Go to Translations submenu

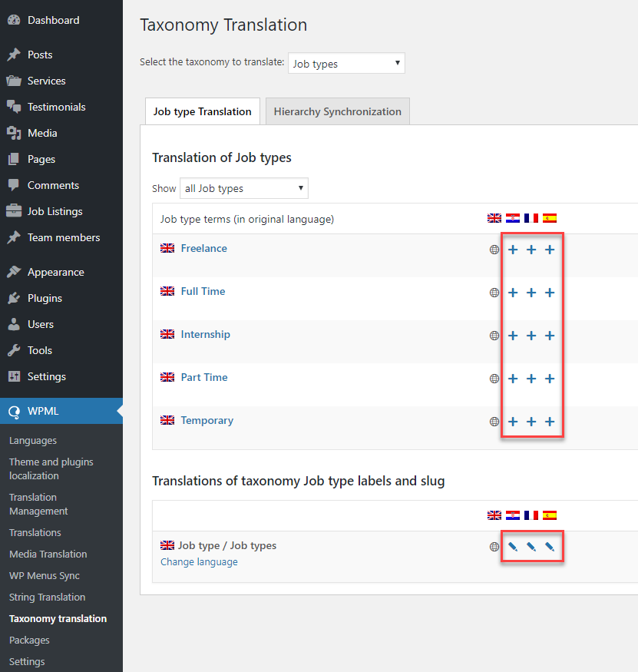tap(35, 533)
